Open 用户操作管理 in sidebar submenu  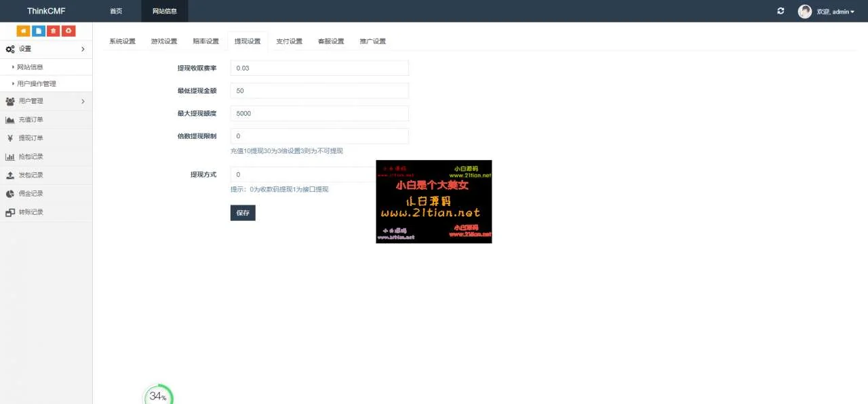click(x=37, y=84)
